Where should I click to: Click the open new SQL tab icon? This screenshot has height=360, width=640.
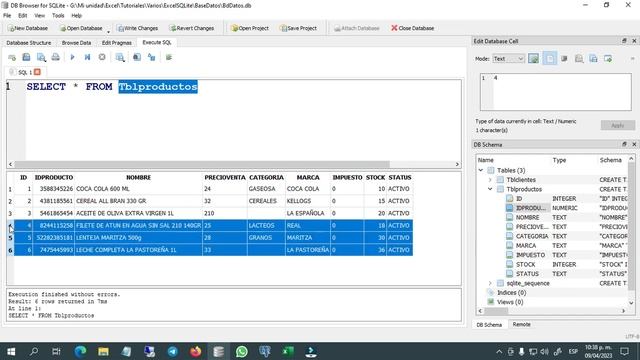tap(11, 57)
